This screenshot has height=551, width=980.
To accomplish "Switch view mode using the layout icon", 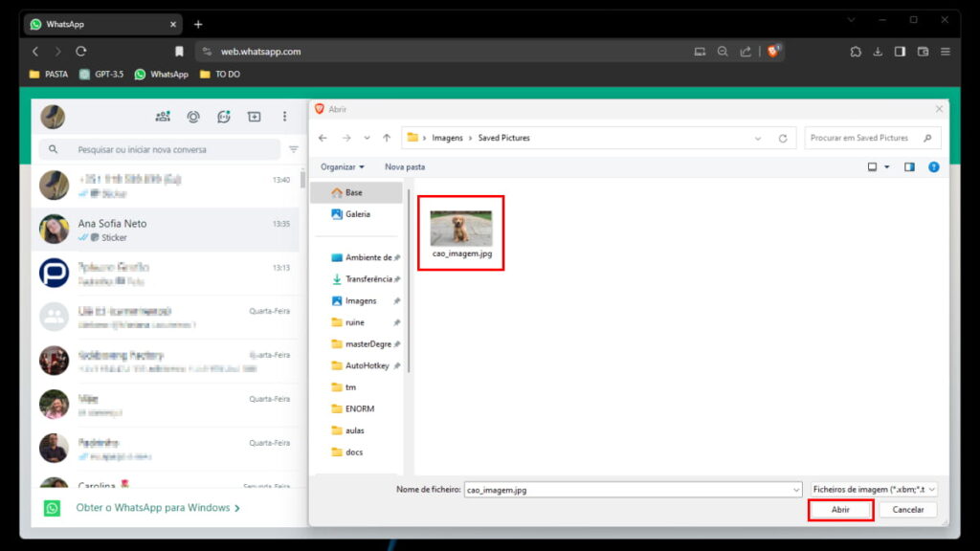I will pos(872,166).
